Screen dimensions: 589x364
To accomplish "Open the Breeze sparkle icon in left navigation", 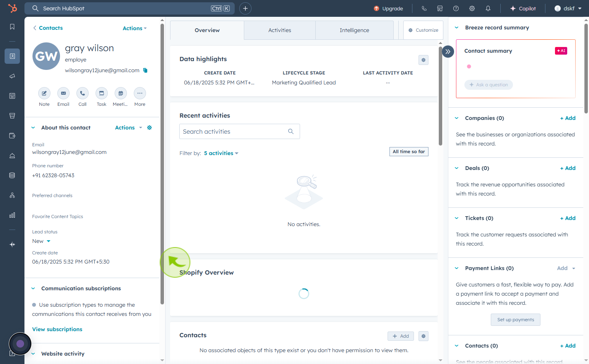I will click(x=12, y=244).
